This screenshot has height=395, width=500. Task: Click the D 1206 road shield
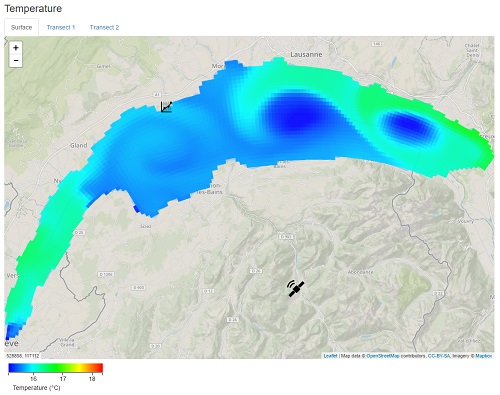(106, 274)
